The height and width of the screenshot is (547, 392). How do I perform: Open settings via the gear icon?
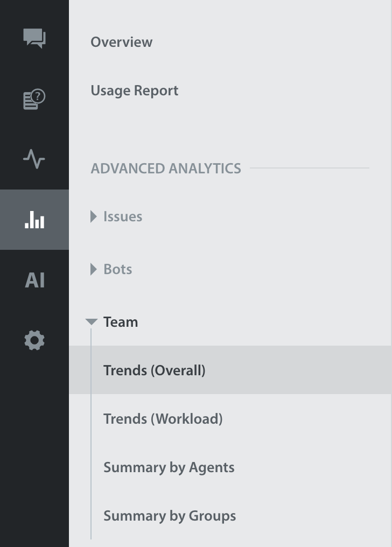tap(34, 341)
